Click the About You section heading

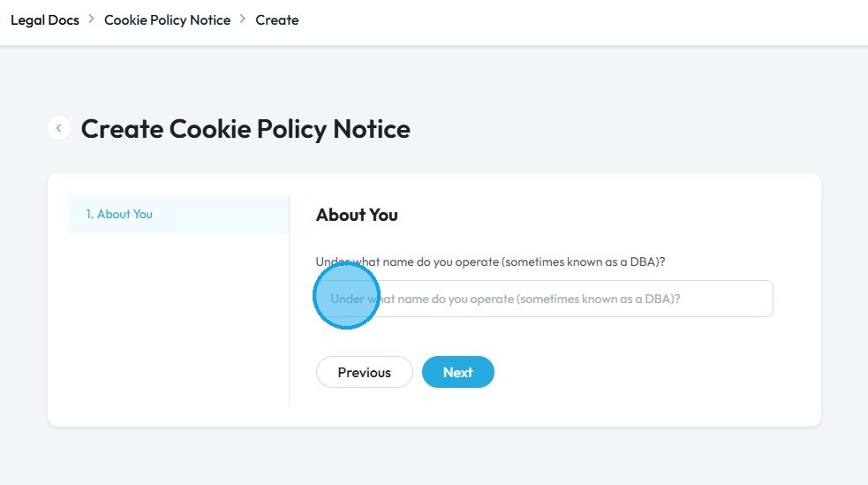point(357,215)
